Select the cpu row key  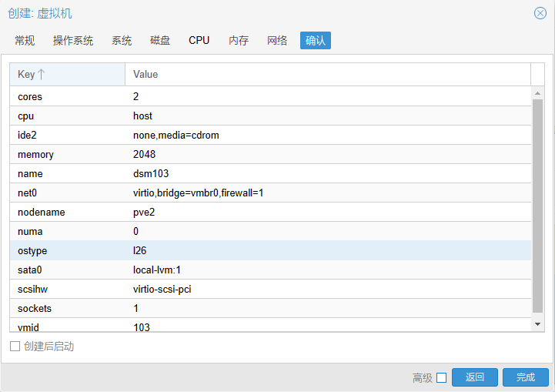(x=25, y=116)
